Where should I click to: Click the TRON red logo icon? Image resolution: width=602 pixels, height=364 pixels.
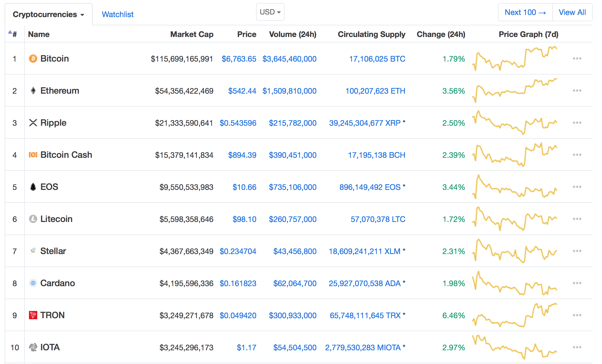tap(33, 315)
